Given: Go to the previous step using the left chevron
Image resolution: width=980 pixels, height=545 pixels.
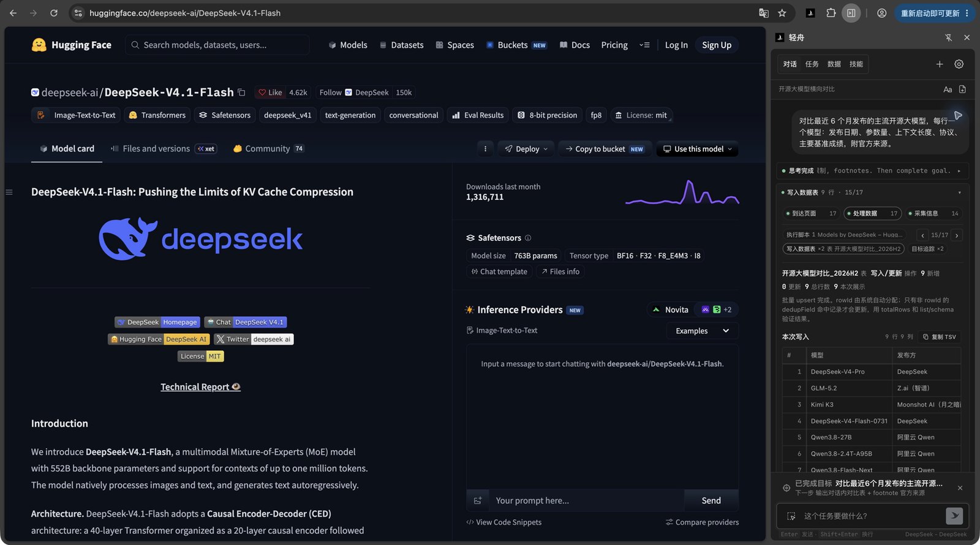Looking at the screenshot, I should pyautogui.click(x=922, y=235).
